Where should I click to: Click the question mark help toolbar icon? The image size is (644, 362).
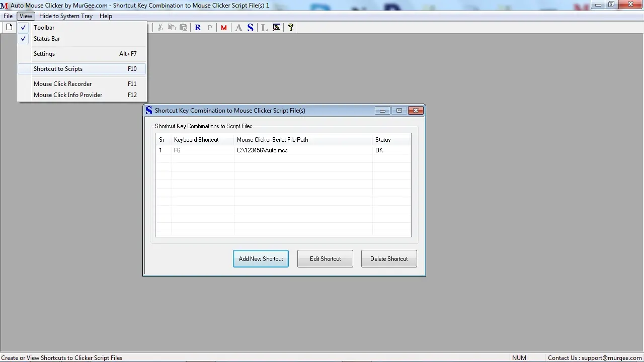pyautogui.click(x=291, y=28)
